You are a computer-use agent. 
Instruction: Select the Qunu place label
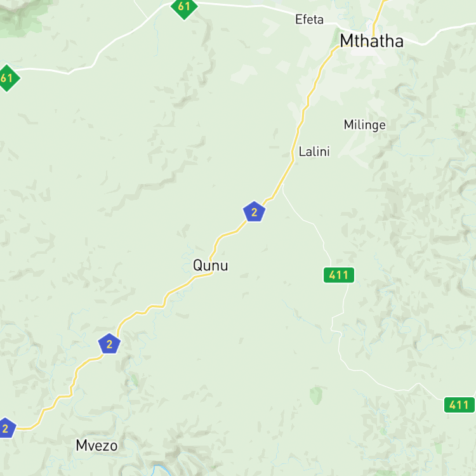pyautogui.click(x=210, y=266)
